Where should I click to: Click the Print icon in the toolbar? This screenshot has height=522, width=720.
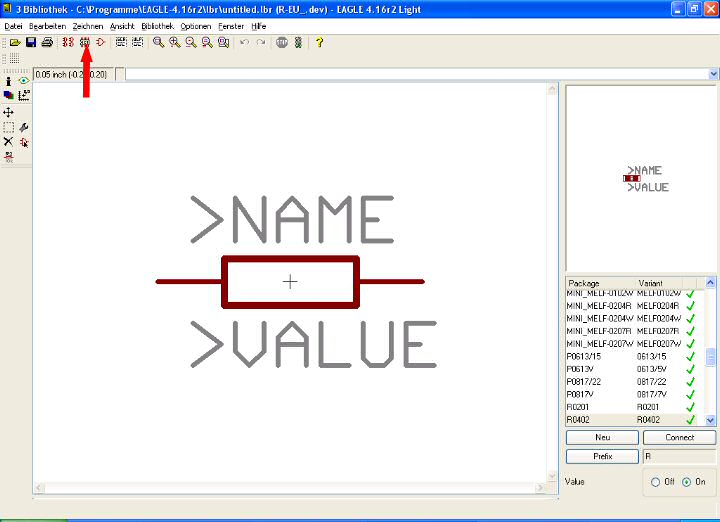pyautogui.click(x=47, y=43)
